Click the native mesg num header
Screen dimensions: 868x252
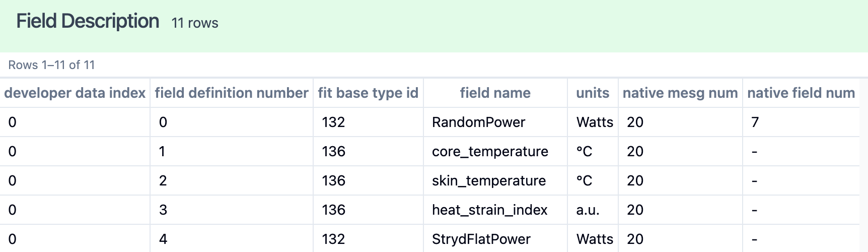pyautogui.click(x=680, y=93)
